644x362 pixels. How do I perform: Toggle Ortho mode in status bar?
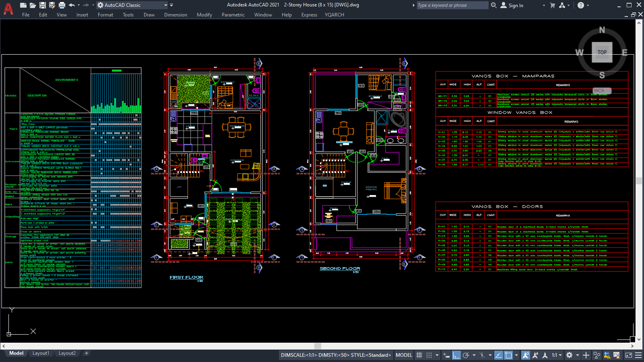pyautogui.click(x=456, y=355)
